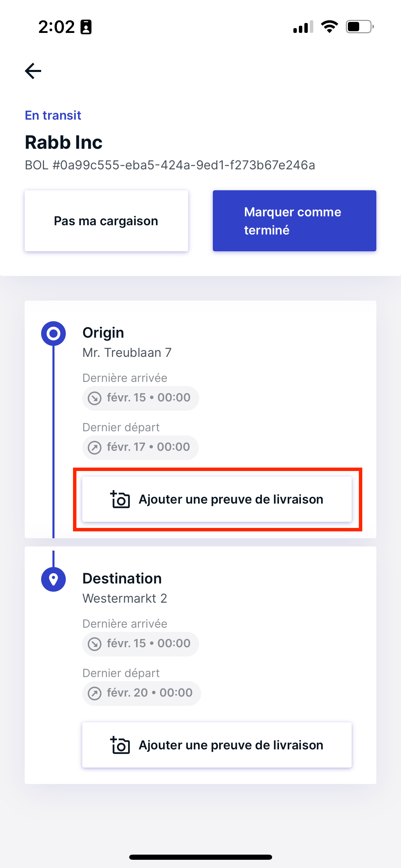Tap Origin arrival clock arrow icon
The image size is (401, 868).
[95, 398]
